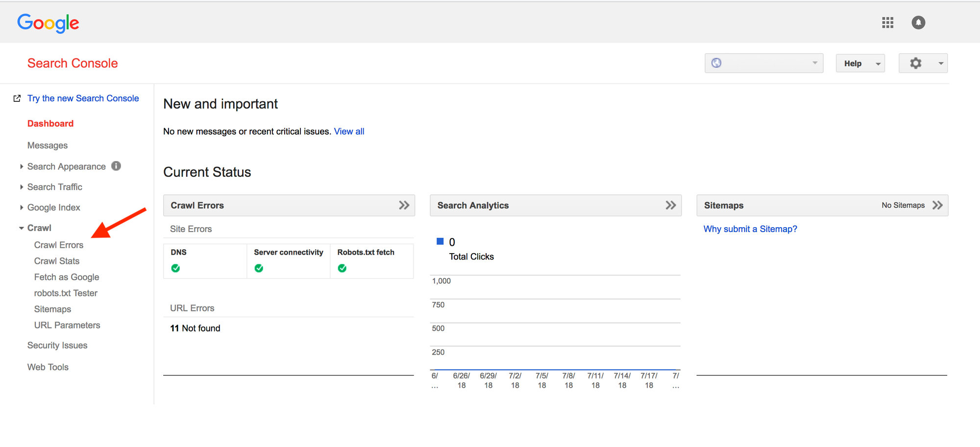Click the settings gear icon
The width and height of the screenshot is (980, 447).
tap(915, 63)
